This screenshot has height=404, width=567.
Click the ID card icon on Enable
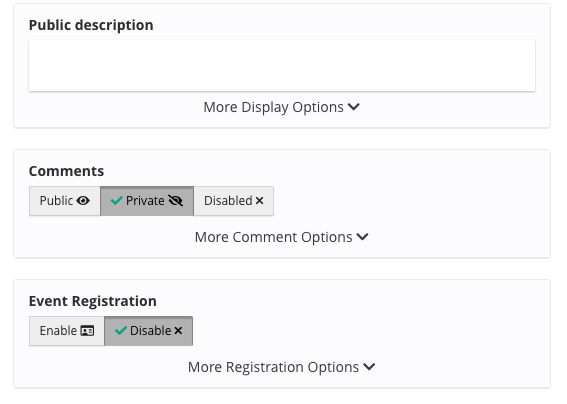tap(87, 331)
